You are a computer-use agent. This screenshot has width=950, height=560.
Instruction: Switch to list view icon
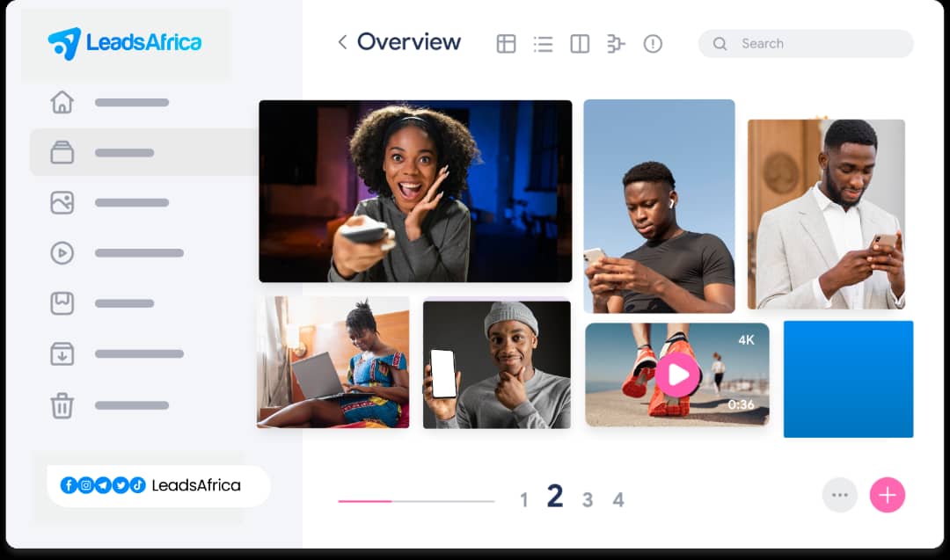click(x=543, y=44)
